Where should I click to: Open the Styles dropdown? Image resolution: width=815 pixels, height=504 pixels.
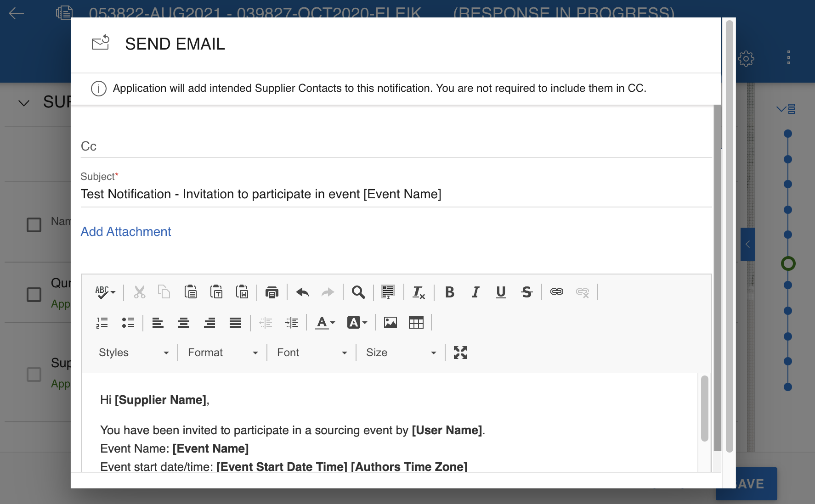(x=133, y=353)
